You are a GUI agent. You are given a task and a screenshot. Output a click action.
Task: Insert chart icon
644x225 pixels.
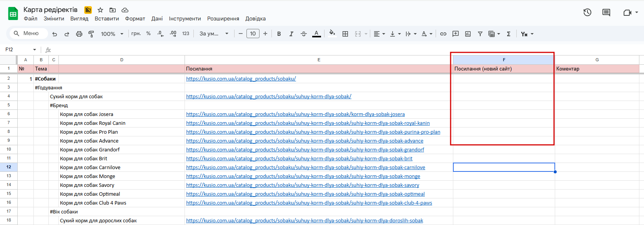coord(468,34)
